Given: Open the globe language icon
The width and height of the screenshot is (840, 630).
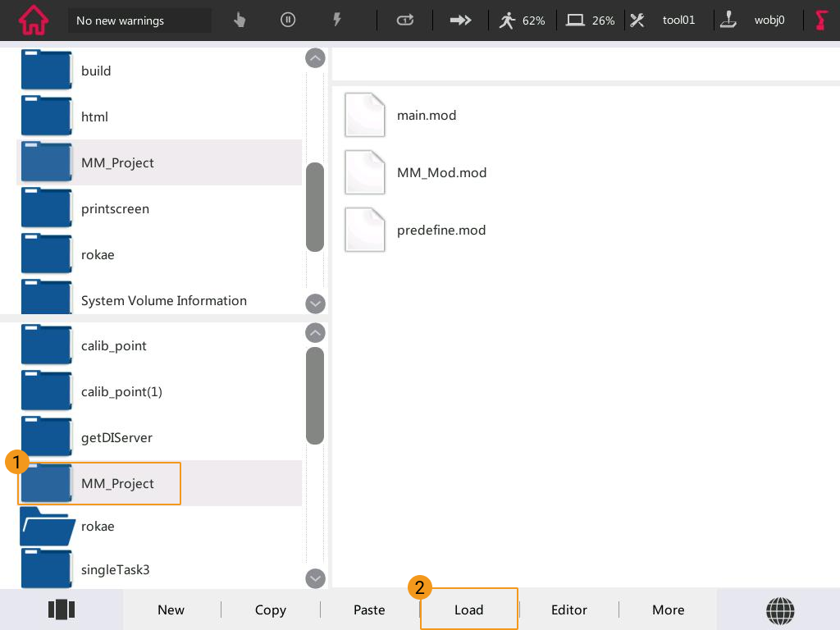Looking at the screenshot, I should 779,609.
